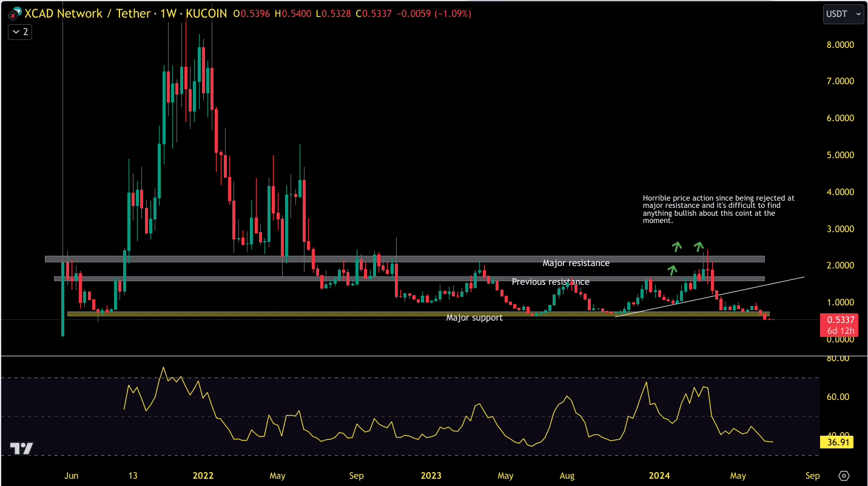Click the Jun label on time axis

[72, 476]
